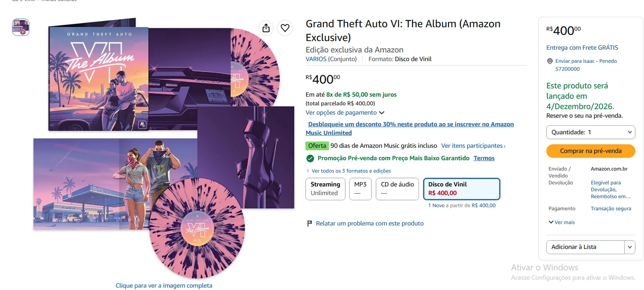The image size is (644, 290).
Task: Open Amazon Music Unlimited 30% discount link
Action: click(x=410, y=128)
